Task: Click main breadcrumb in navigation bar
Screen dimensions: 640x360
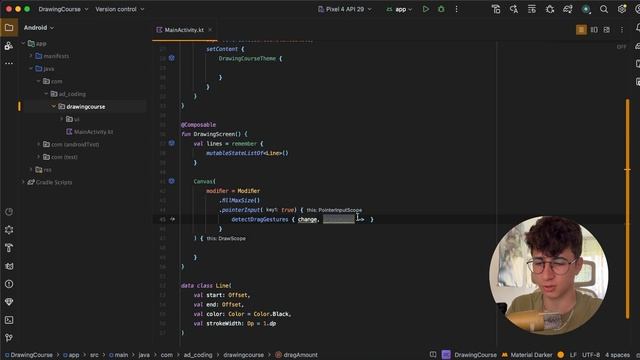Action: click(x=119, y=355)
